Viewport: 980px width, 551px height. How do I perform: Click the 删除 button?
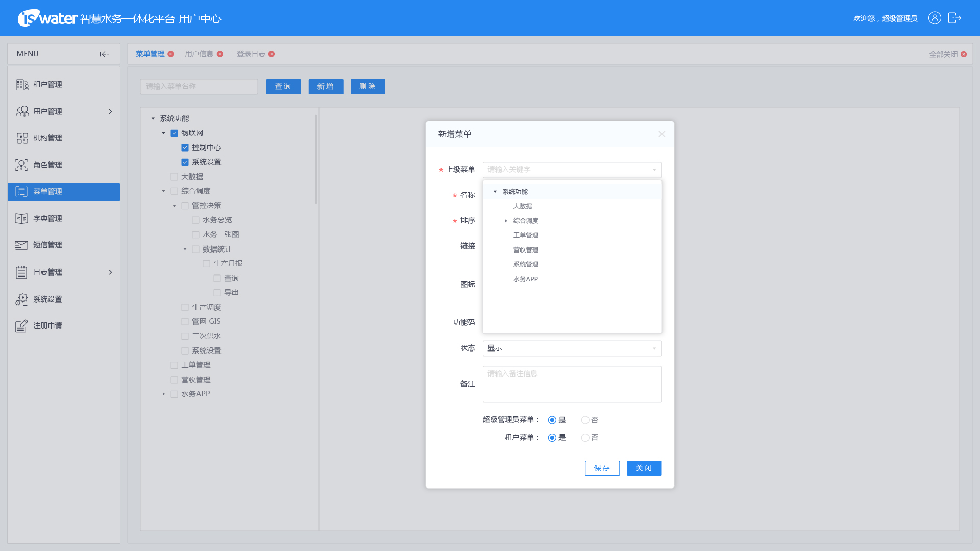point(367,87)
